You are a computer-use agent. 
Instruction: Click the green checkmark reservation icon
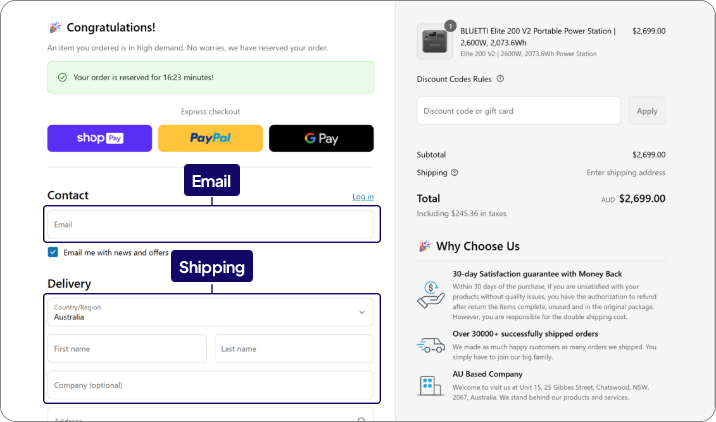coord(62,77)
